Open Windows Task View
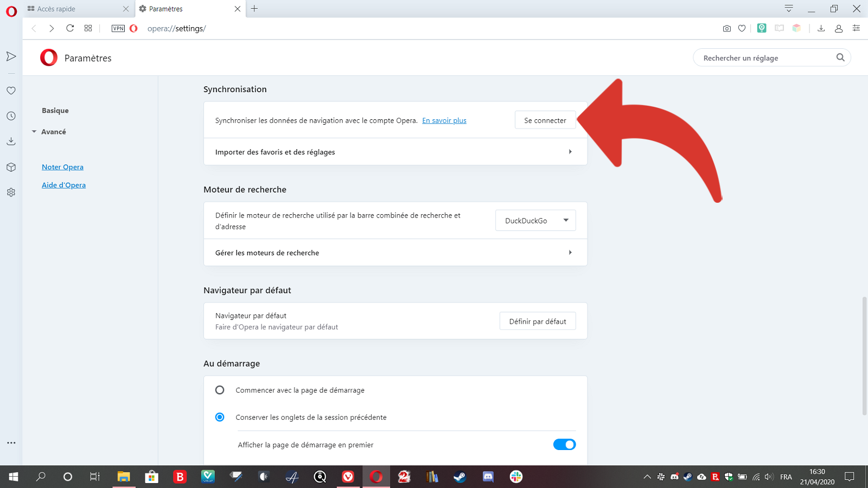This screenshot has width=868, height=488. pos(94,477)
